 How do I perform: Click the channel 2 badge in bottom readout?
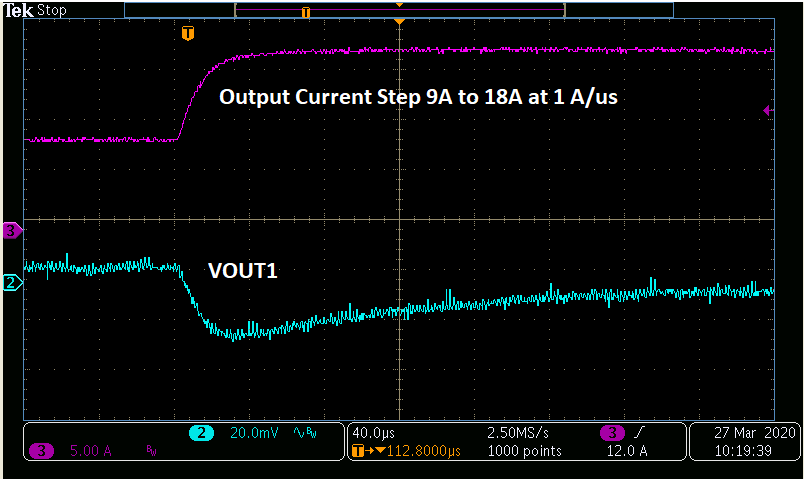[x=201, y=433]
